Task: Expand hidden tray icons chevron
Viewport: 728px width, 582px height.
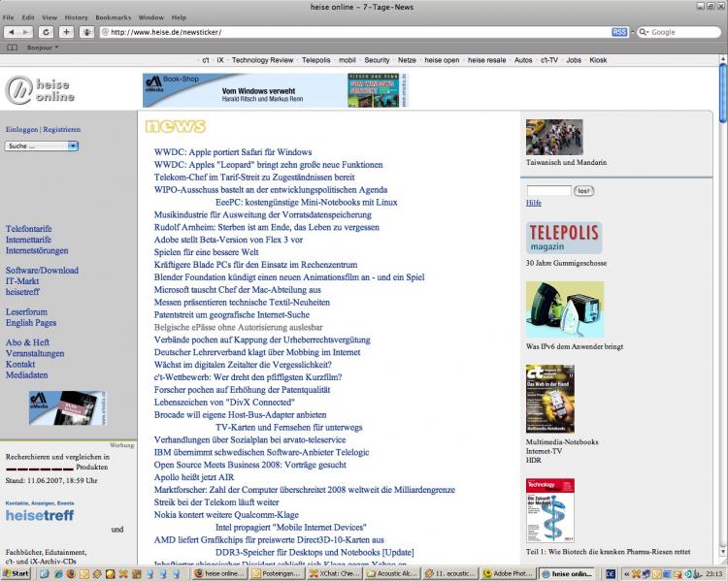Action: [x=626, y=574]
